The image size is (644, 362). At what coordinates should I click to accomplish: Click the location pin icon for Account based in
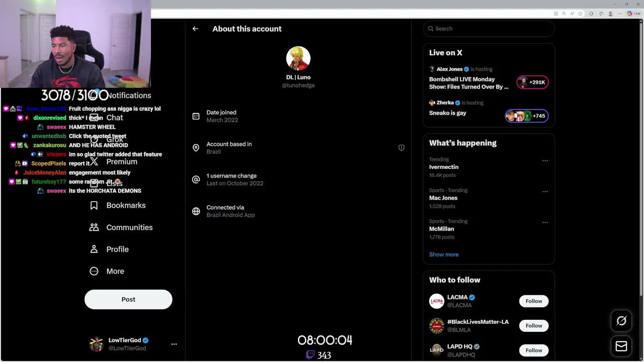coord(196,148)
